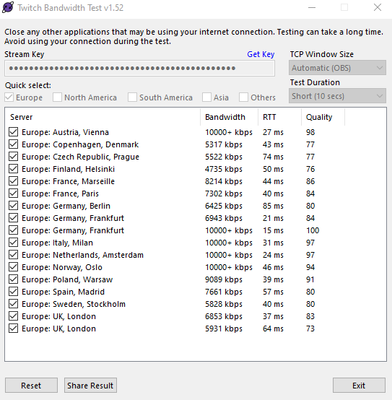392x400 pixels.
Task: Click the '5828 kbps' bandwidth value
Action: pyautogui.click(x=224, y=304)
